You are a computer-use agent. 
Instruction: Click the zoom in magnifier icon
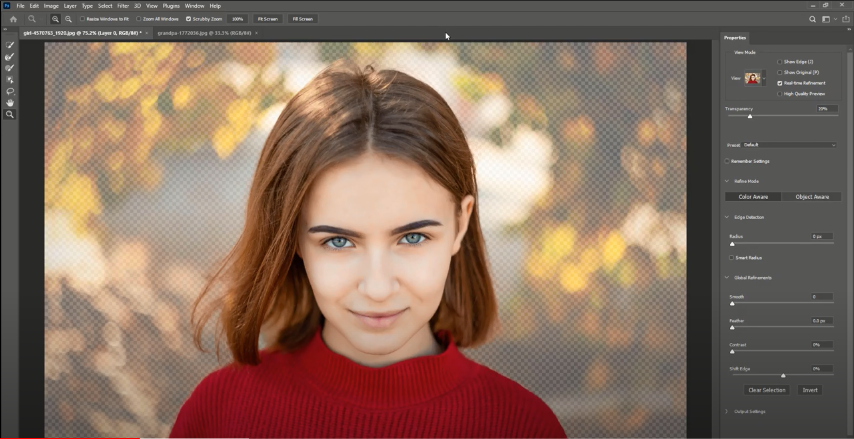(55, 19)
